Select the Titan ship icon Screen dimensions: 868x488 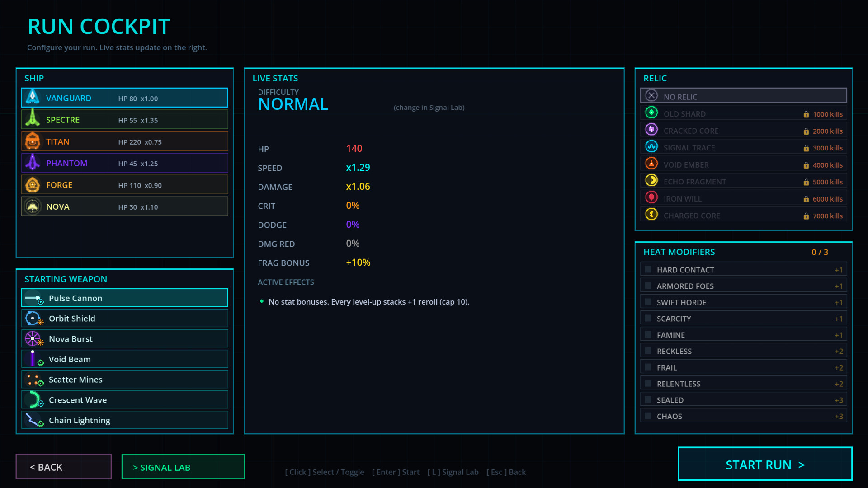(33, 141)
